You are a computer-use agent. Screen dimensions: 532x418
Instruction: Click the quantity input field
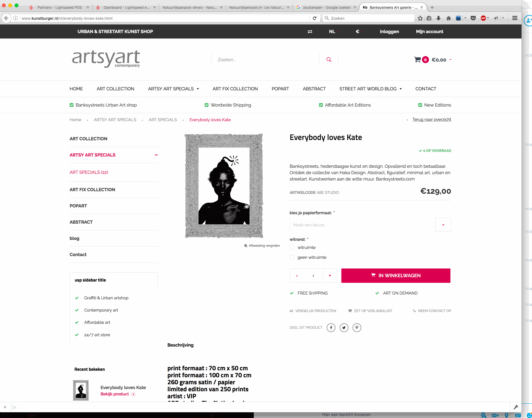313,275
